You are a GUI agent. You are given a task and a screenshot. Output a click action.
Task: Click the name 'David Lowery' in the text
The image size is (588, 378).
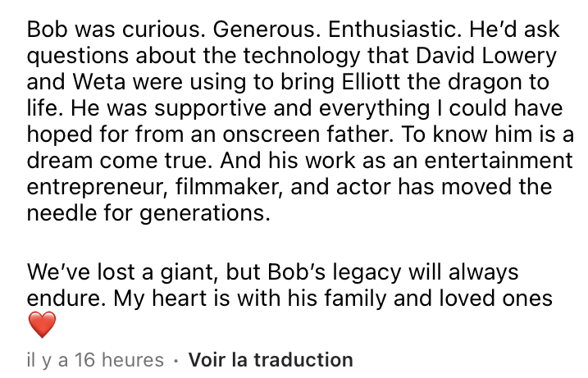pyautogui.click(x=486, y=57)
